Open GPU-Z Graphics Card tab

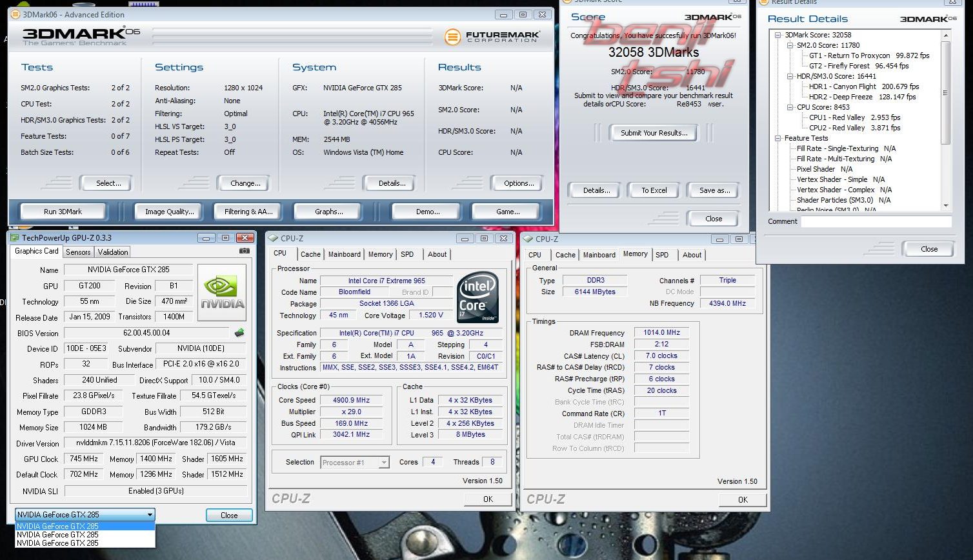pos(37,251)
